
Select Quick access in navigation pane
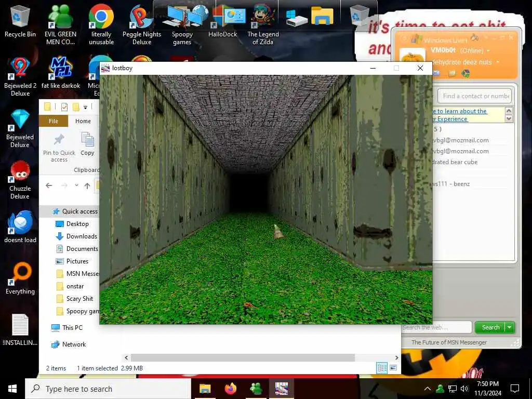coord(79,211)
